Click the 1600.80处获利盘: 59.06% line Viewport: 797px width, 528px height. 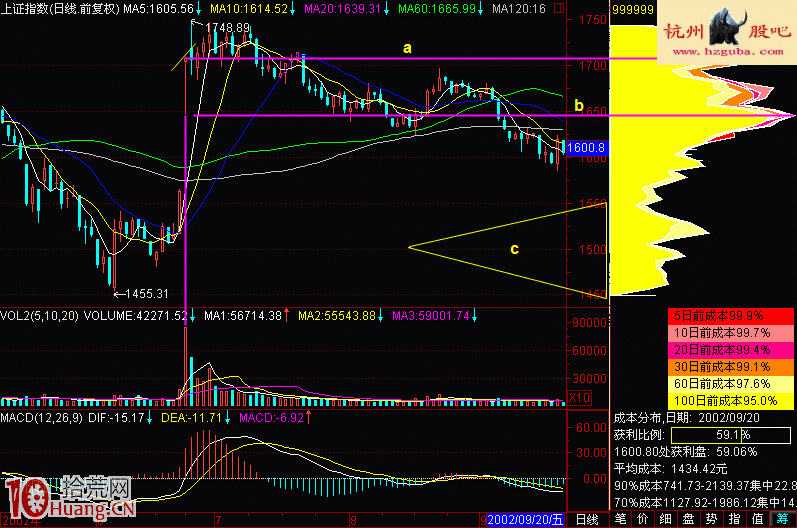coord(685,452)
